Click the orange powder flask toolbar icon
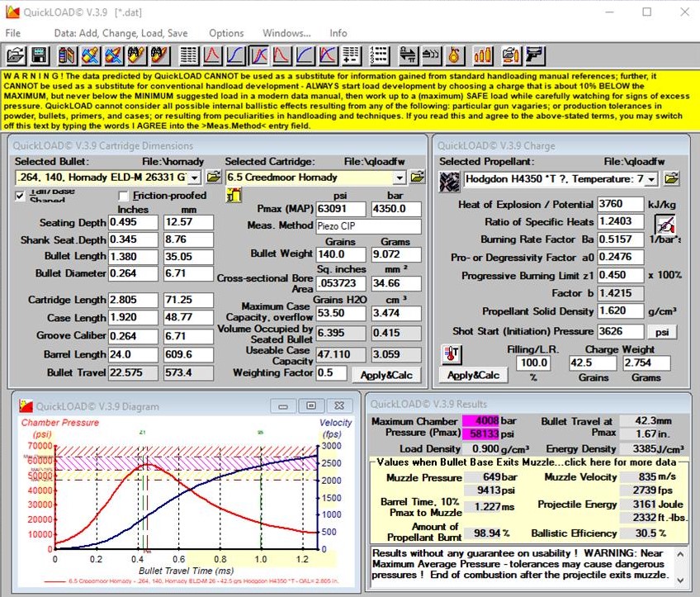Viewport: 700px width, 597px height. pyautogui.click(x=455, y=56)
